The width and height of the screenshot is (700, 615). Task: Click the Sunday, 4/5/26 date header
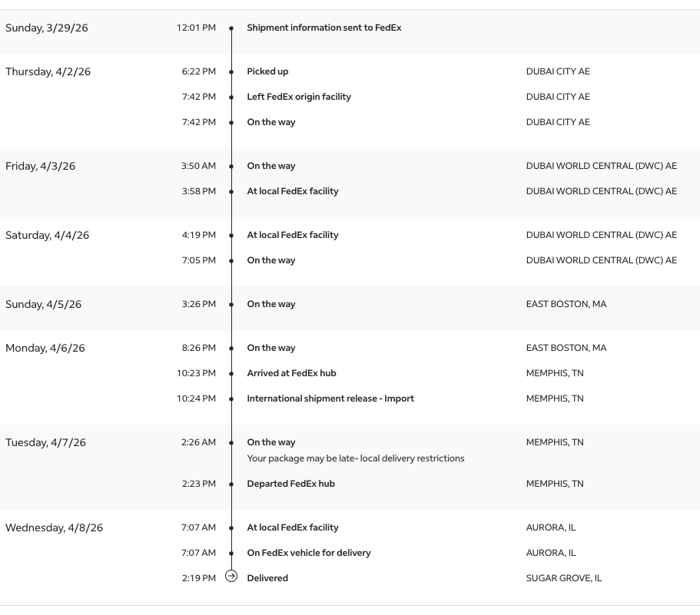43,304
